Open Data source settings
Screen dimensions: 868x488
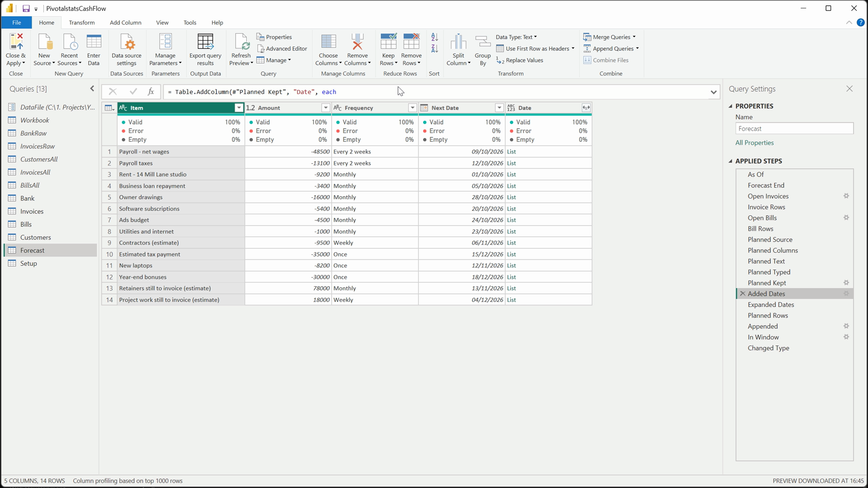click(x=126, y=49)
